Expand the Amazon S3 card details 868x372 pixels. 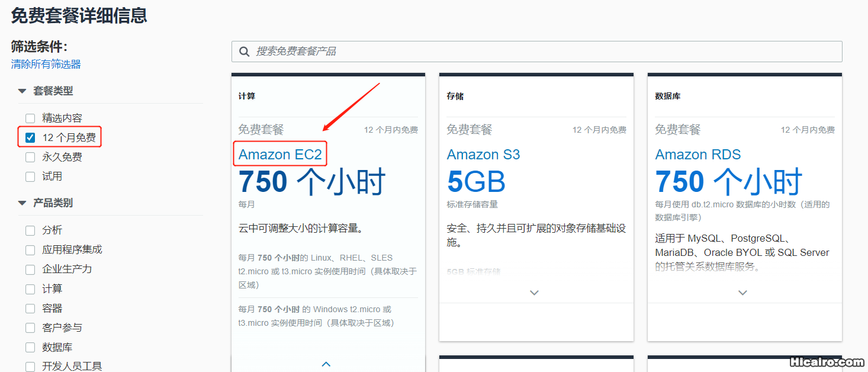click(x=535, y=292)
